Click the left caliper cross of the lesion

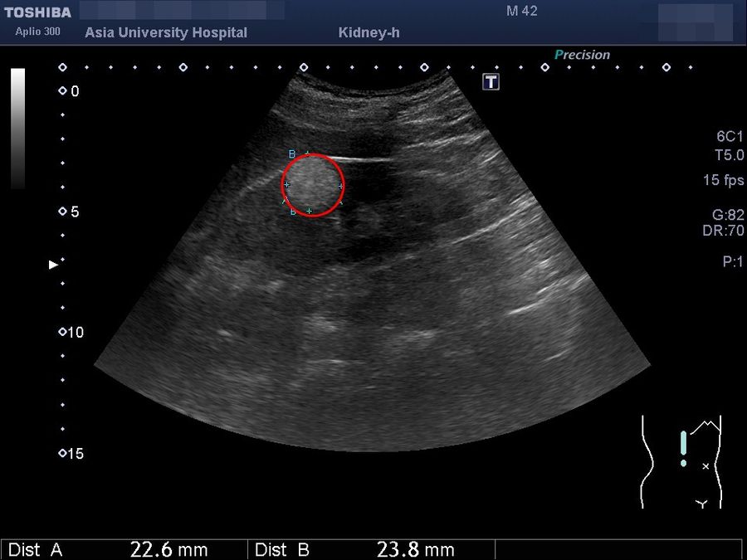click(287, 184)
